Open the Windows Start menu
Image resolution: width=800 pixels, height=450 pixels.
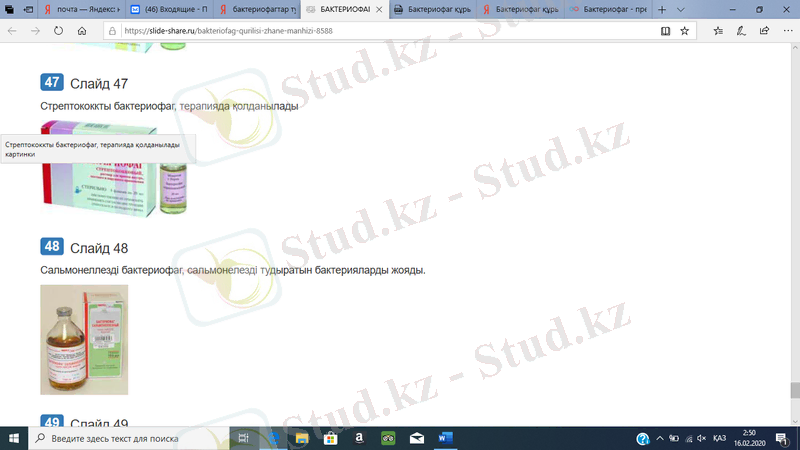14,438
